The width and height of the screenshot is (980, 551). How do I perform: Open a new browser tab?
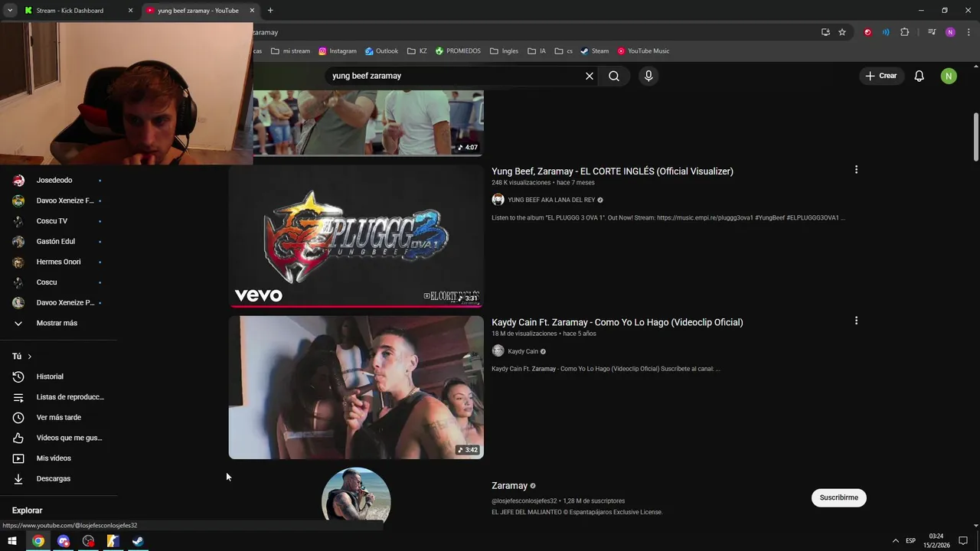tap(270, 11)
